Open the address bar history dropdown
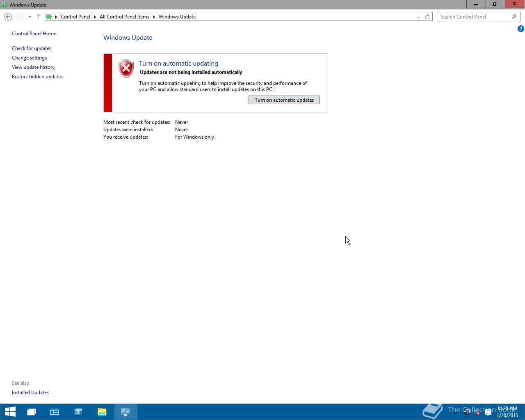Viewport: 525px width, 420px height. [x=418, y=17]
